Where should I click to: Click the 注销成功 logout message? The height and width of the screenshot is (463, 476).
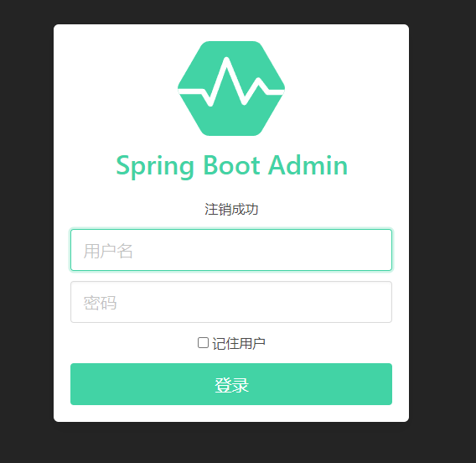231,210
